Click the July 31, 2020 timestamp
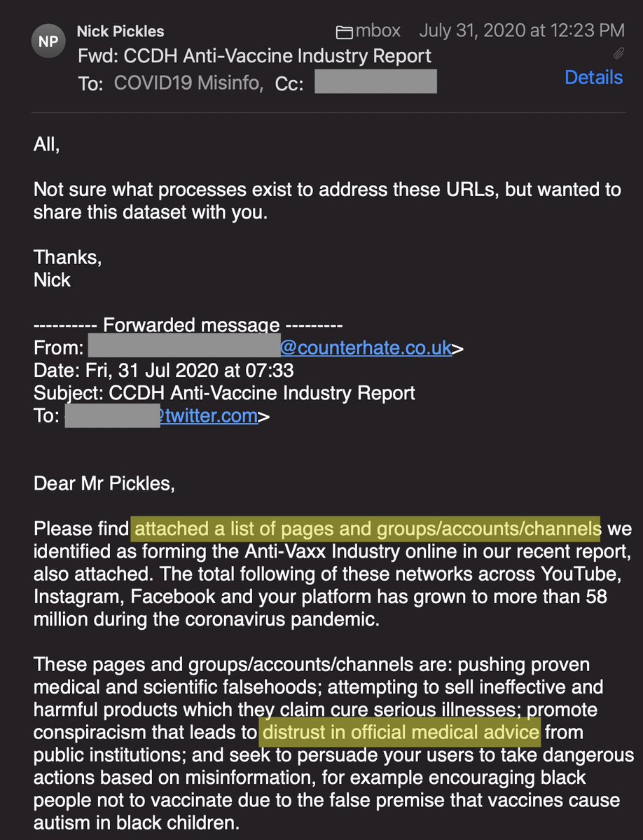The height and width of the screenshot is (840, 643). (522, 31)
